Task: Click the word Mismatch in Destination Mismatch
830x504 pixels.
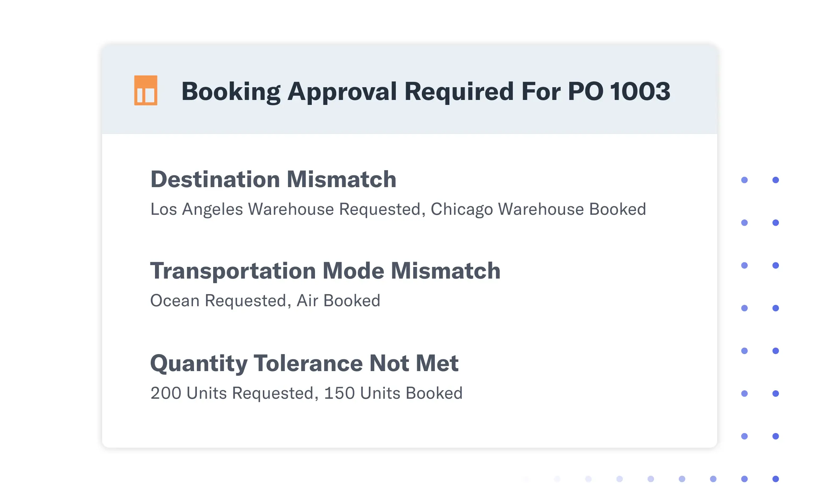Action: pyautogui.click(x=341, y=179)
